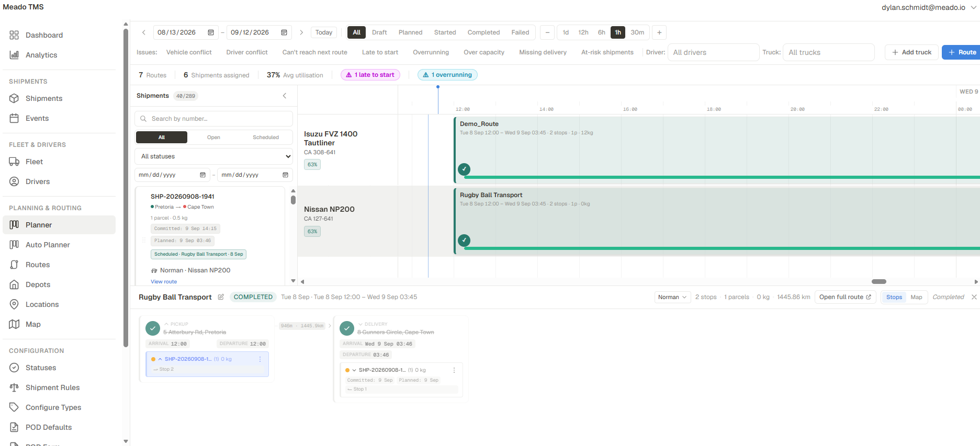Click View route link on shipment card
Screen dimensions: 980x446
click(164, 282)
